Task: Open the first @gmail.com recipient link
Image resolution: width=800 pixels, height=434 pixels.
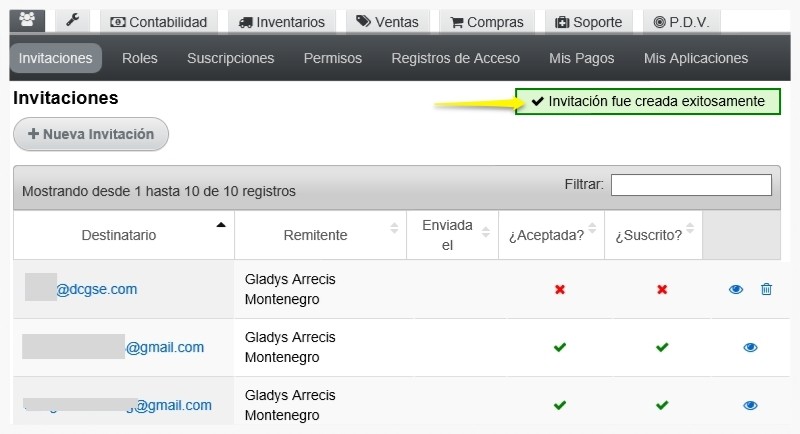Action: [x=165, y=347]
